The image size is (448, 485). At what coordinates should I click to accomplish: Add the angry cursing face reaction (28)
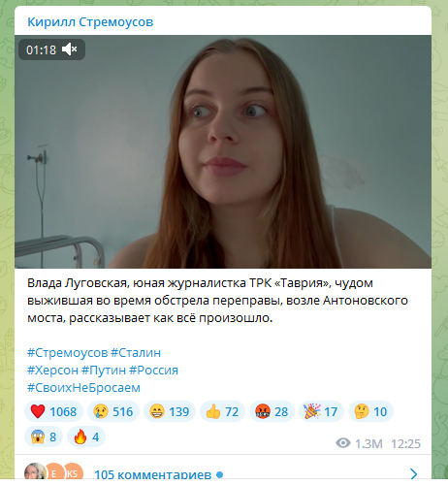click(x=272, y=411)
